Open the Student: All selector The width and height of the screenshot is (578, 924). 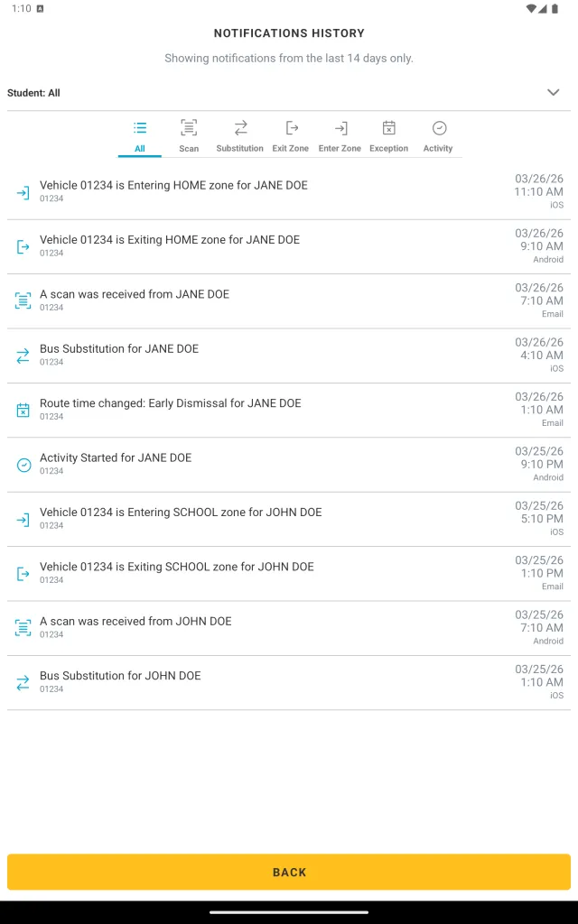pyautogui.click(x=289, y=93)
